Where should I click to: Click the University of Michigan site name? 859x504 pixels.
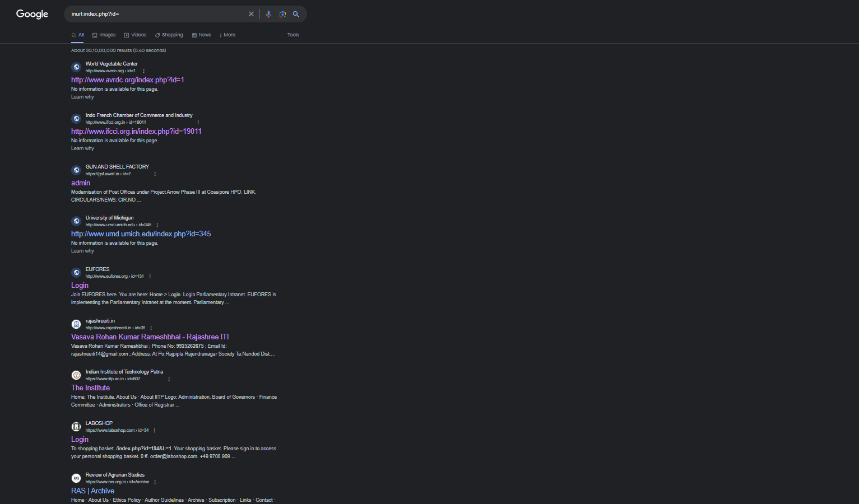(x=109, y=218)
